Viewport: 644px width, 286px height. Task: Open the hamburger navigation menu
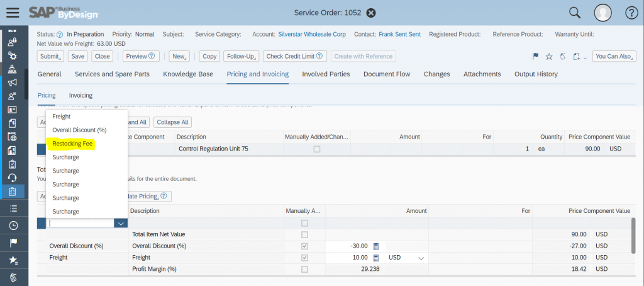(x=13, y=13)
